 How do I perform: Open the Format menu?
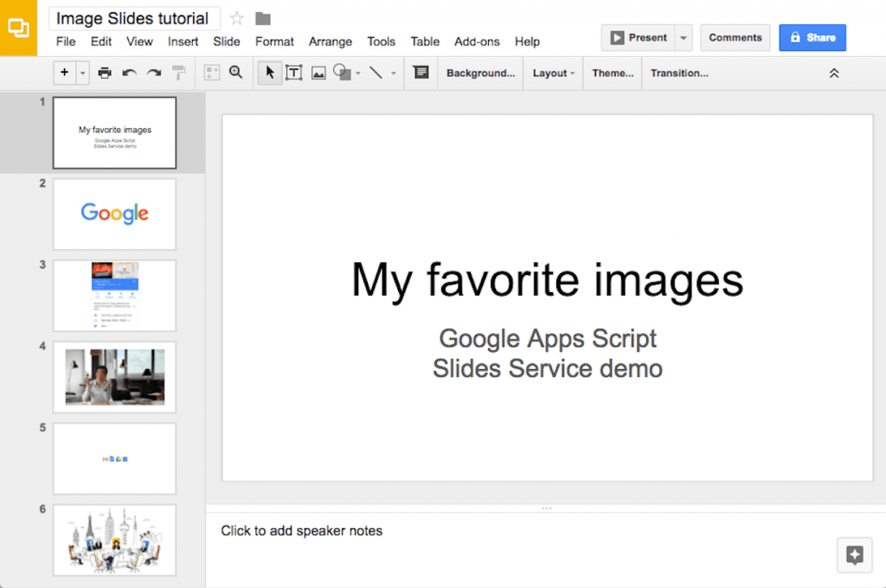(x=274, y=41)
